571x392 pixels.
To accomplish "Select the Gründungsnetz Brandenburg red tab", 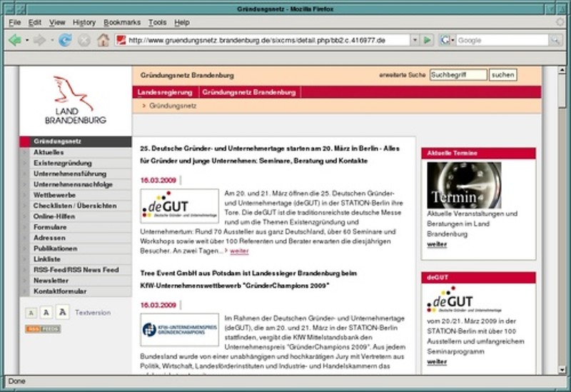I will (x=249, y=93).
